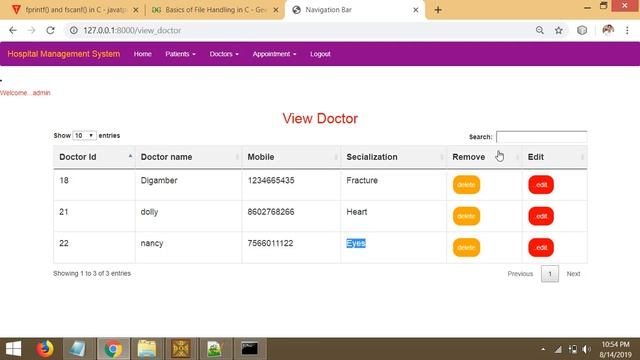This screenshot has width=640, height=360.
Task: Delete doctor Digamber
Action: (x=466, y=185)
